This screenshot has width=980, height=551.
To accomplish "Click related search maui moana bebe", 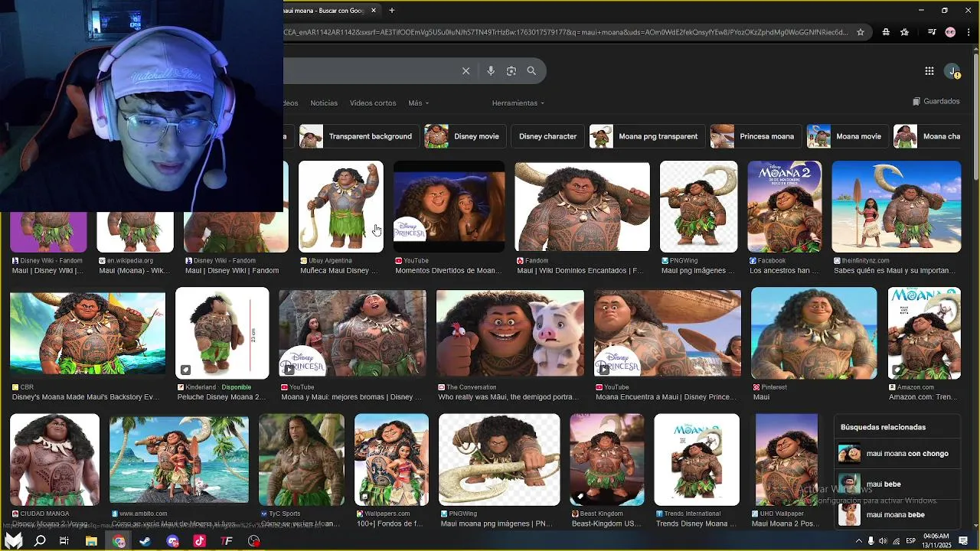I will [897, 515].
